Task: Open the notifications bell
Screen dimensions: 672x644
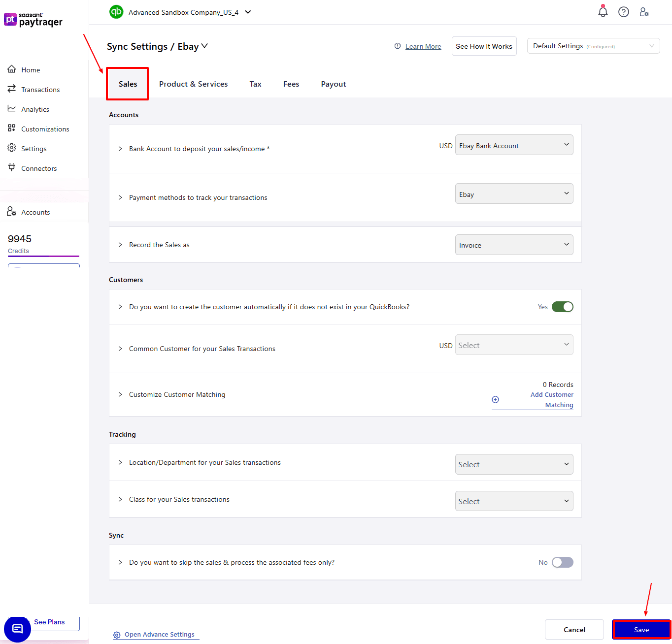Action: tap(603, 11)
